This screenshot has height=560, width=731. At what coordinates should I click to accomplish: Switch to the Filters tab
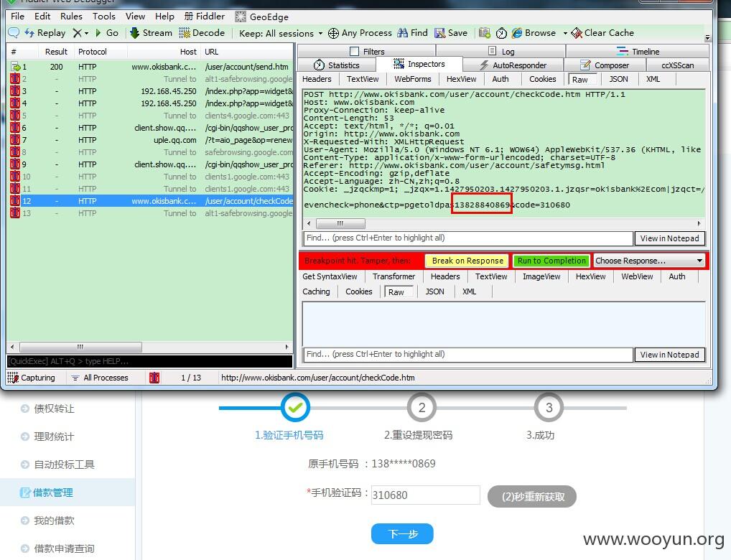[x=366, y=51]
